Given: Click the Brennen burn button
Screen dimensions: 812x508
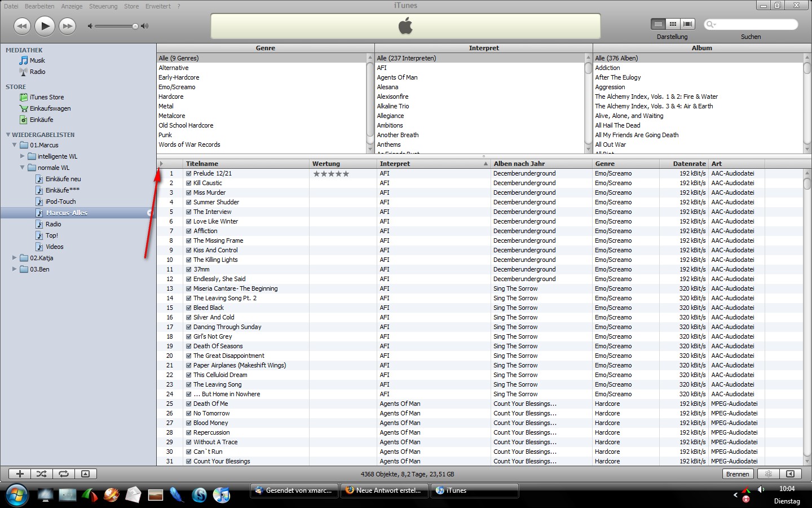Looking at the screenshot, I should tap(738, 474).
